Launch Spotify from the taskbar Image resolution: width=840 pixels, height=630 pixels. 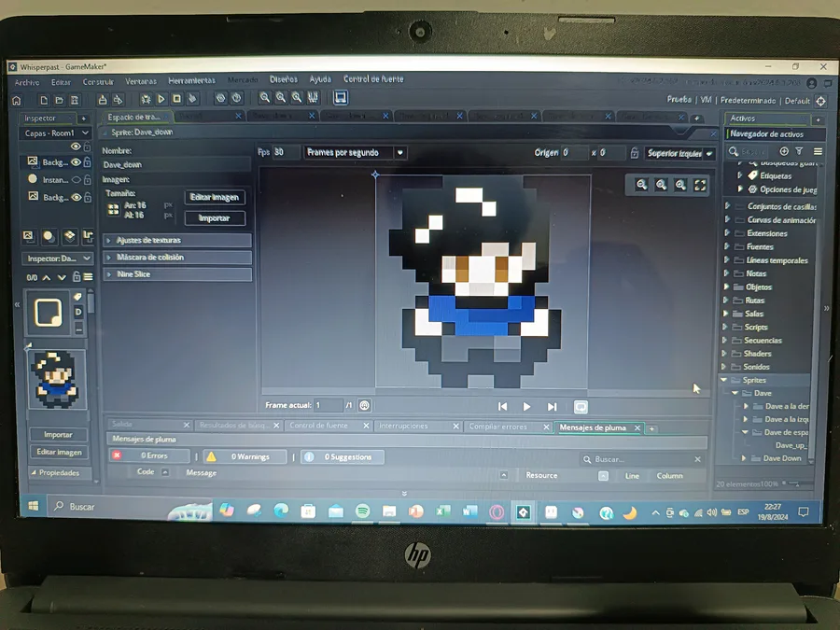(363, 511)
